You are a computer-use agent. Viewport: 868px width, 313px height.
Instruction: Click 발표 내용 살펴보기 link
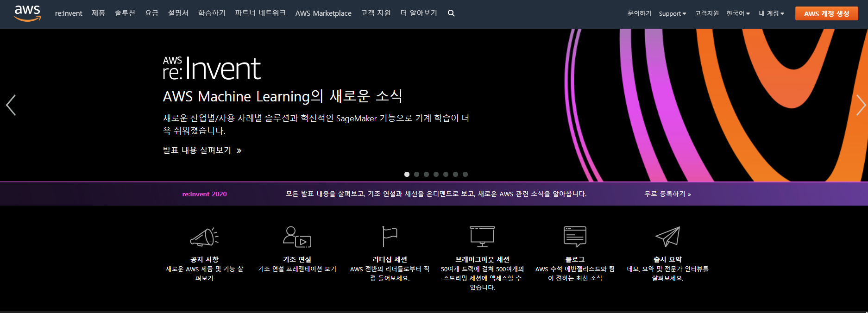point(202,150)
